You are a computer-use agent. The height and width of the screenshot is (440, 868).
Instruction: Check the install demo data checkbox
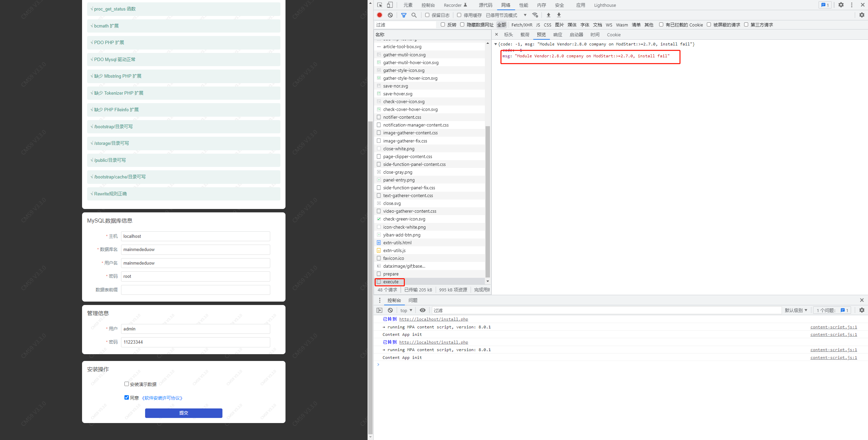pos(126,384)
